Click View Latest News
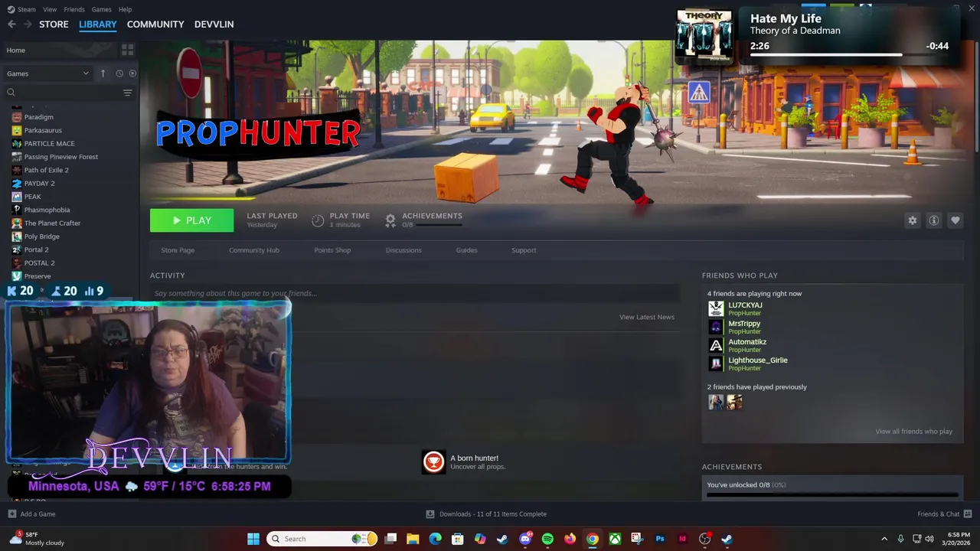Image resolution: width=980 pixels, height=551 pixels. [647, 317]
